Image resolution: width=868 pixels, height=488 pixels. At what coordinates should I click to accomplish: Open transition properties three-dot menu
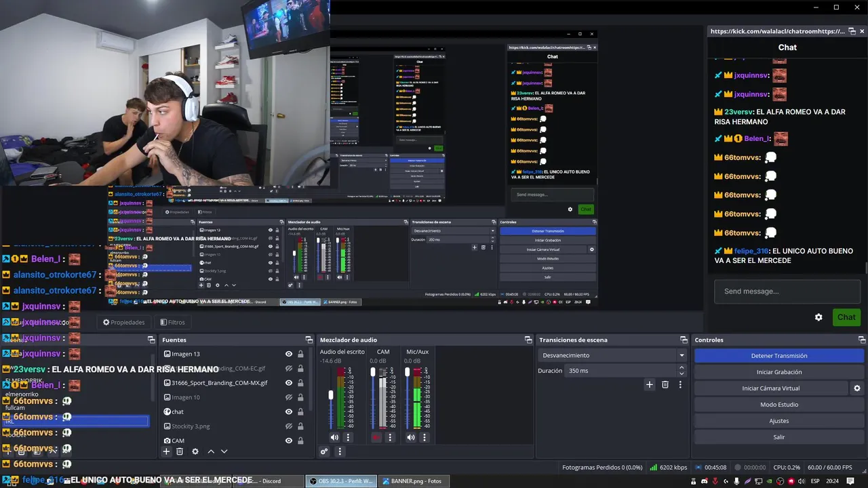click(x=680, y=384)
